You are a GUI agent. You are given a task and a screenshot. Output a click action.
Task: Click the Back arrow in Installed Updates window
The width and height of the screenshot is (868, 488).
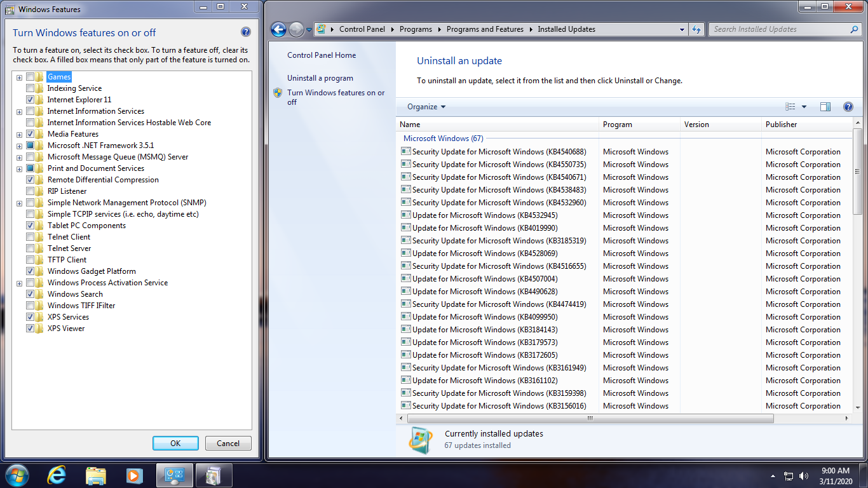[x=278, y=29]
